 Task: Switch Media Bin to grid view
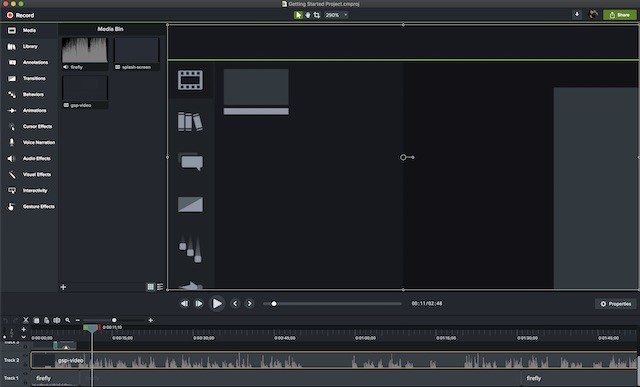click(x=151, y=287)
